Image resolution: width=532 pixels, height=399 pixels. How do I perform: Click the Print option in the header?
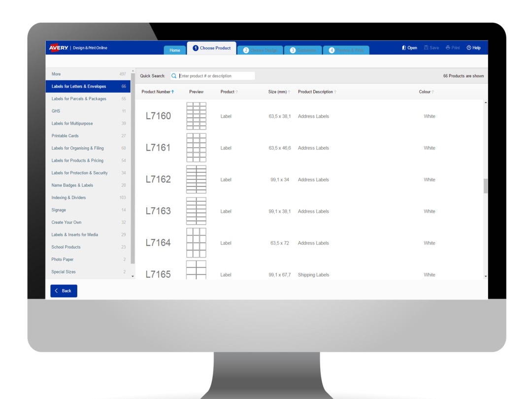[453, 48]
